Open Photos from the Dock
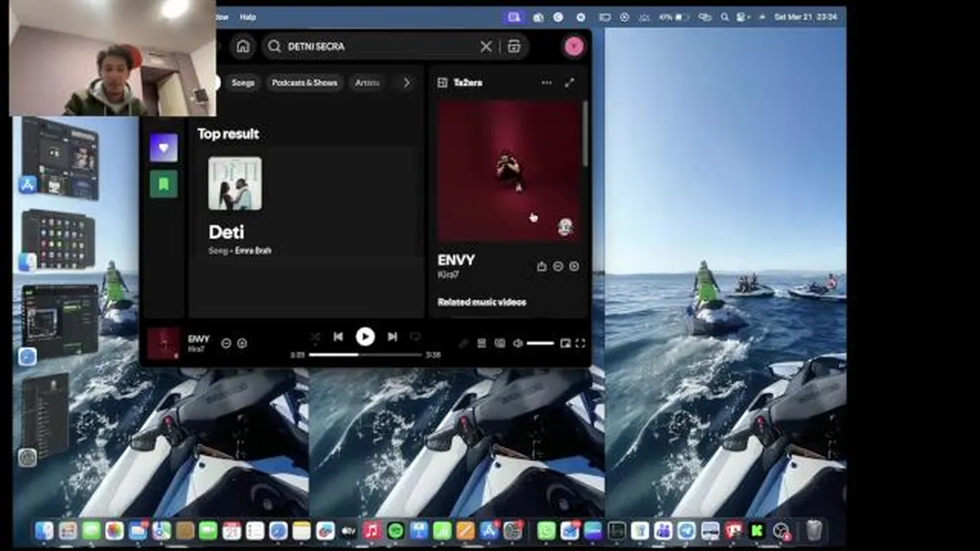This screenshot has width=980, height=551. [x=115, y=530]
